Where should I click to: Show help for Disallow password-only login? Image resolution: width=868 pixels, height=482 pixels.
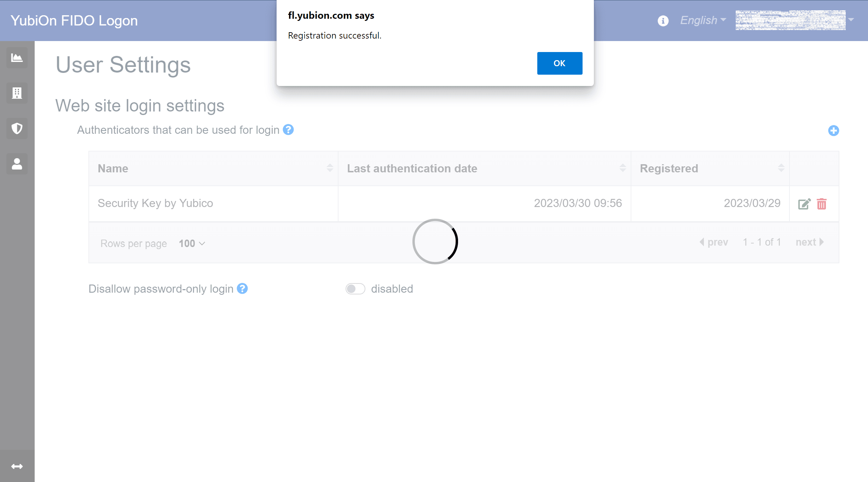tap(242, 289)
